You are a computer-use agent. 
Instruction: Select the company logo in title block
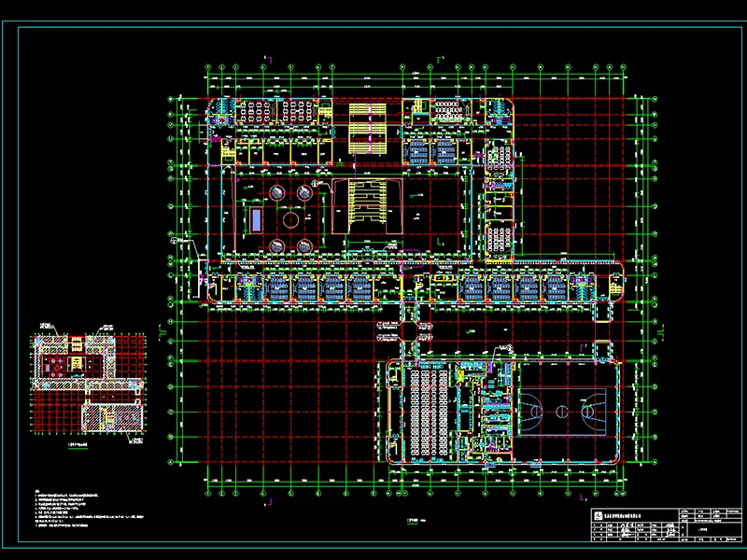point(600,515)
